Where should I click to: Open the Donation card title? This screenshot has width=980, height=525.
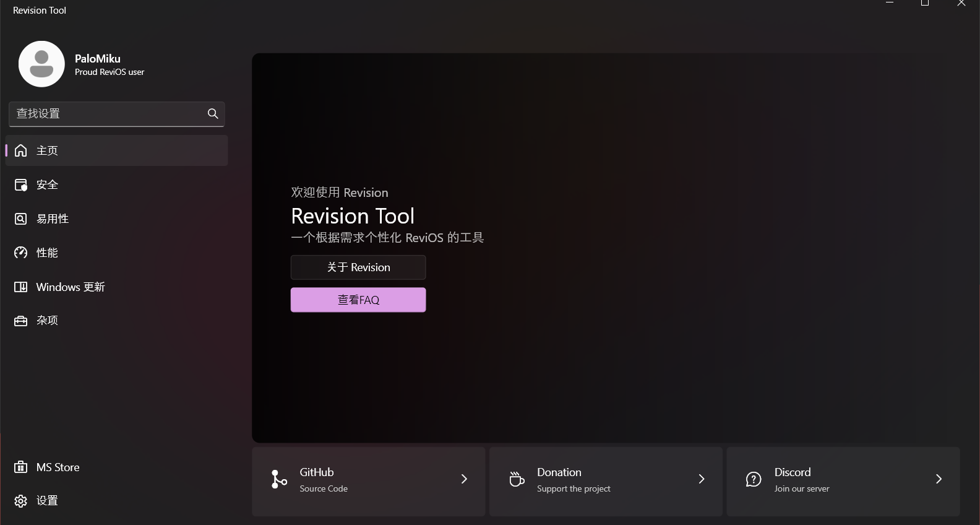pos(559,472)
